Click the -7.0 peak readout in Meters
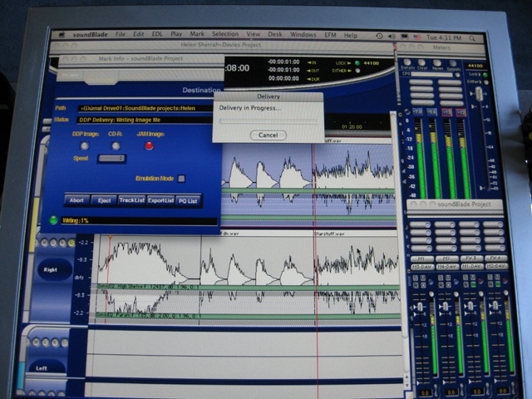The height and width of the screenshot is (399, 532). [417, 111]
